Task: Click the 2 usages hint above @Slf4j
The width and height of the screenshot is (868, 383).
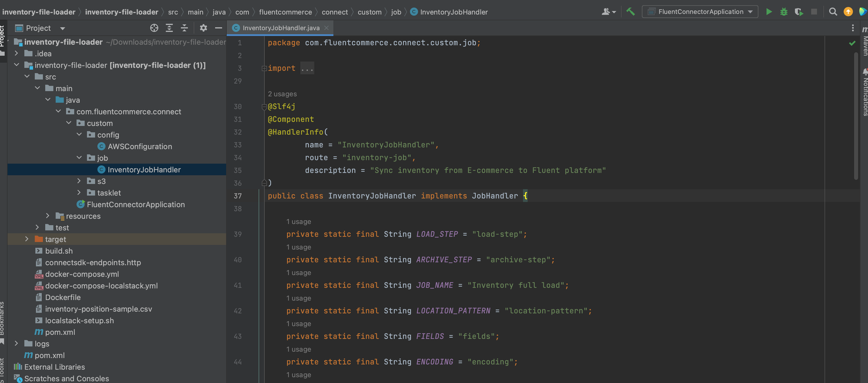Action: (282, 94)
